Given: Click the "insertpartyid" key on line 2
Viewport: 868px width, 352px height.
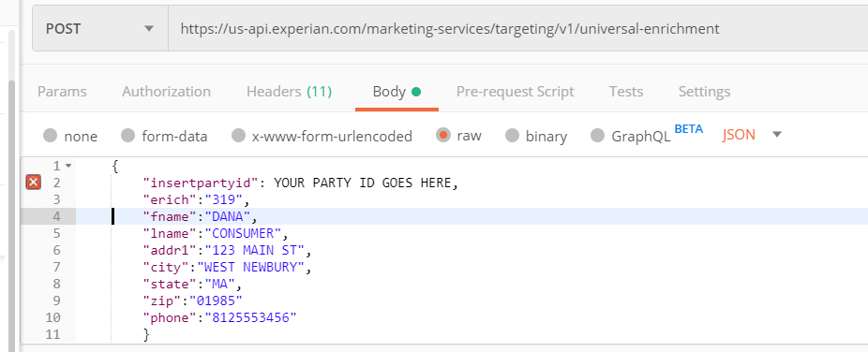Looking at the screenshot, I should click(x=201, y=183).
